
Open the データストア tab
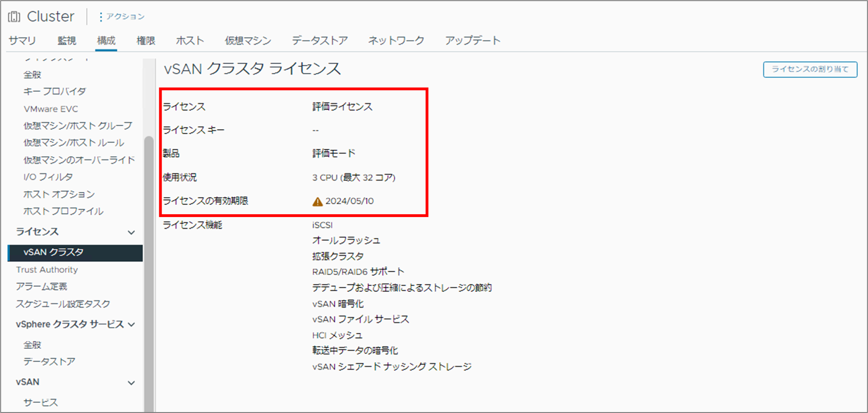[319, 40]
